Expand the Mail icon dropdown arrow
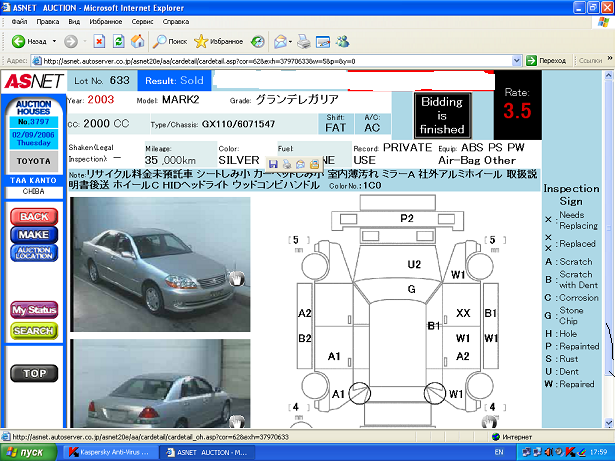The height and width of the screenshot is (461, 615). pos(290,41)
